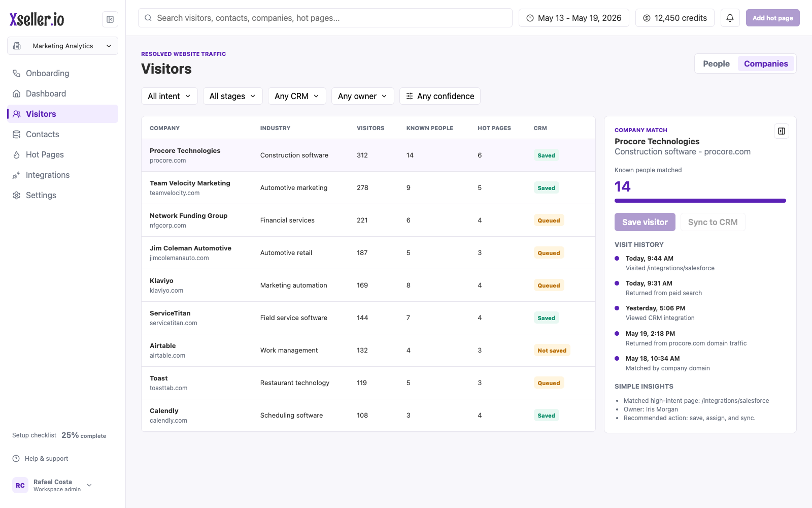The width and height of the screenshot is (812, 508).
Task: Focus the search visitors input field
Action: point(325,18)
